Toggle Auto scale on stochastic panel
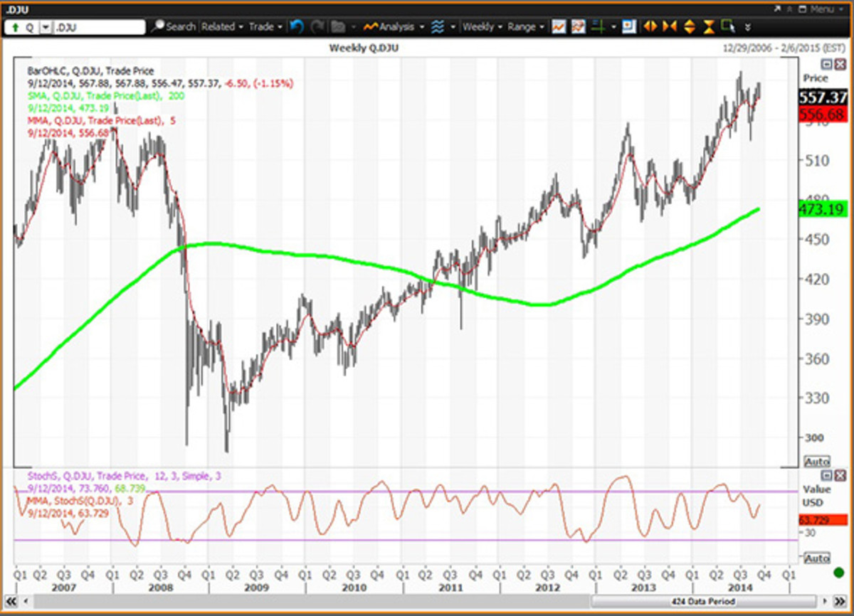The image size is (854, 616). pyautogui.click(x=816, y=558)
